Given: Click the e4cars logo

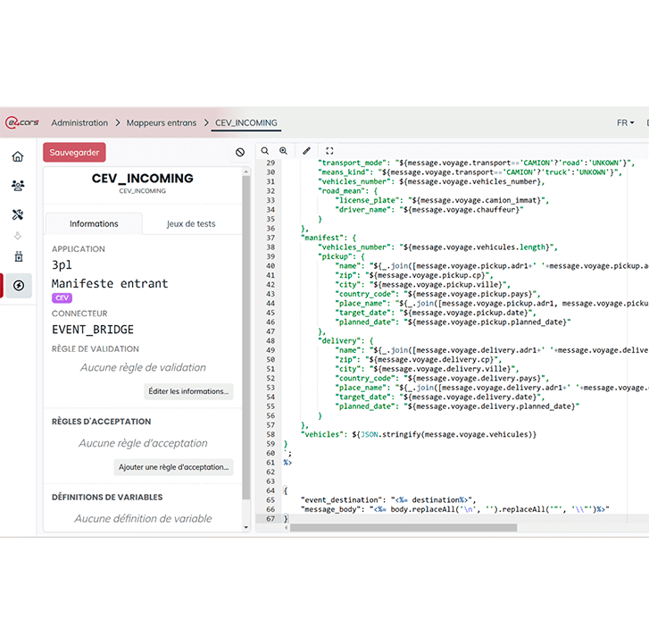Looking at the screenshot, I should [20, 123].
